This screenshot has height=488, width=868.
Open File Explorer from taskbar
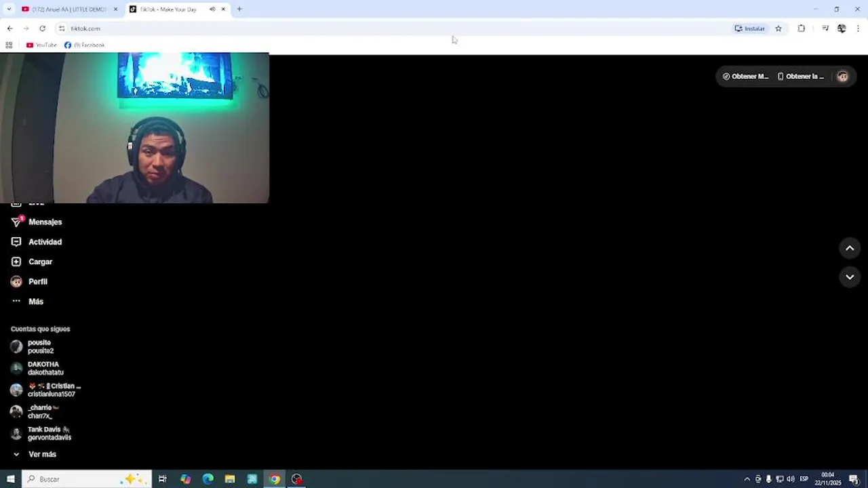click(x=230, y=479)
